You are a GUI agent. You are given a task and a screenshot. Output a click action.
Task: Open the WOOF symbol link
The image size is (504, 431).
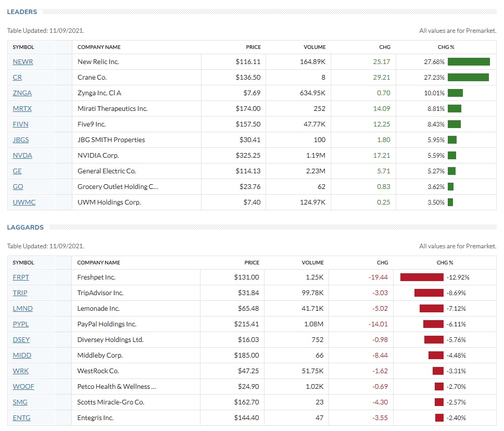(x=23, y=387)
